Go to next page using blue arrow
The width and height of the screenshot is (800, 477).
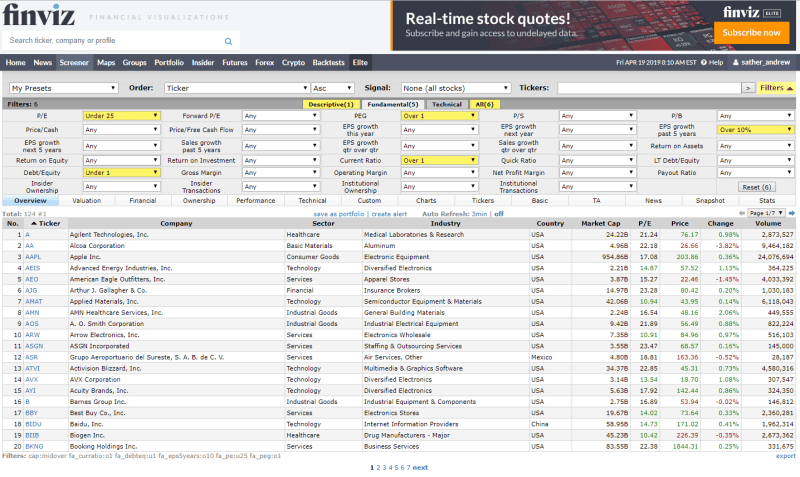(792, 213)
